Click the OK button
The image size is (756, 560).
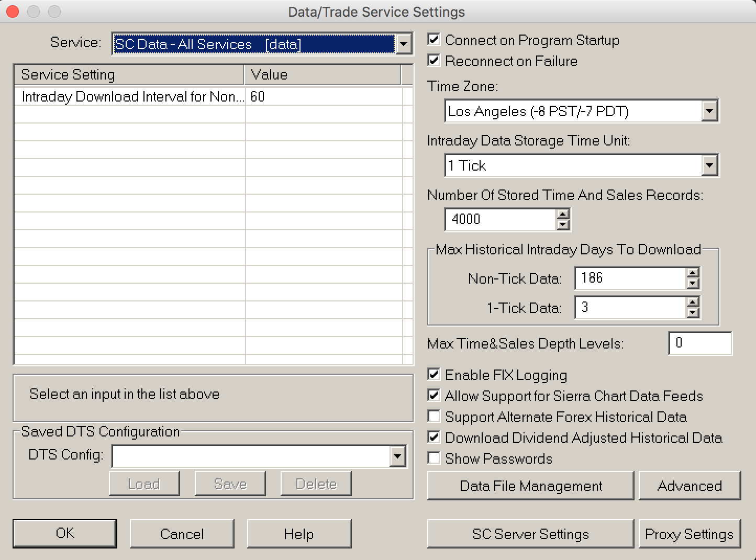(65, 533)
